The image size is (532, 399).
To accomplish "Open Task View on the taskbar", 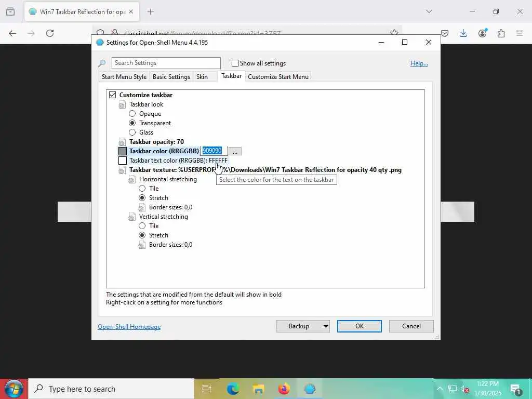I will (x=207, y=389).
